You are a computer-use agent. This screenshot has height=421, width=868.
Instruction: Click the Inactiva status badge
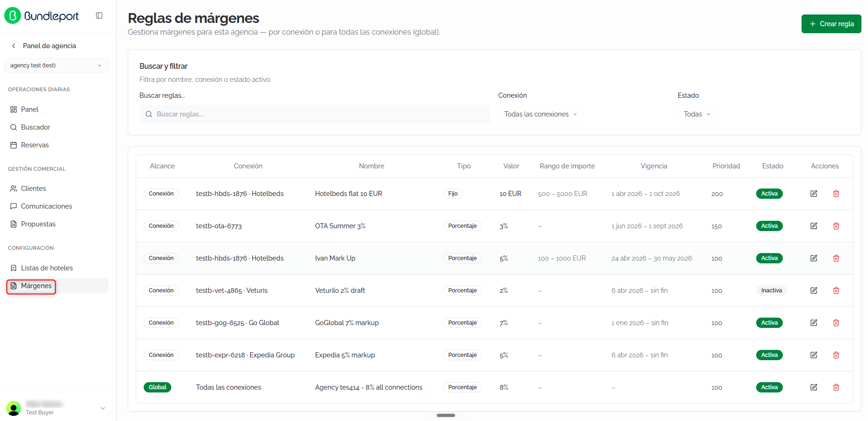click(771, 290)
